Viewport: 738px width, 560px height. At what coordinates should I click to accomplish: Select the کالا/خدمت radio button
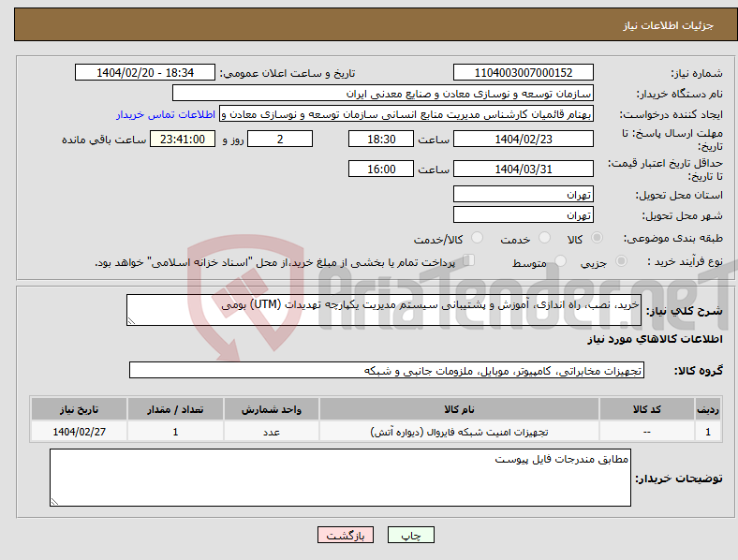478,238
